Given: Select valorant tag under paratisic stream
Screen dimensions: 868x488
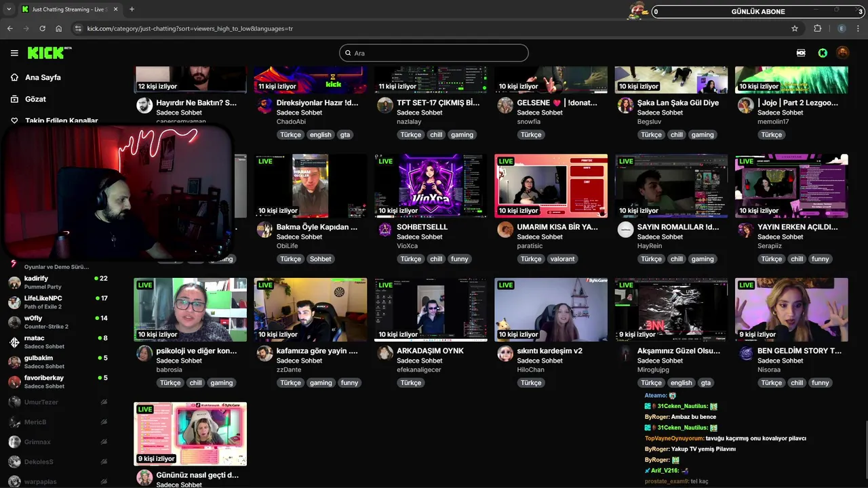Looking at the screenshot, I should 562,259.
